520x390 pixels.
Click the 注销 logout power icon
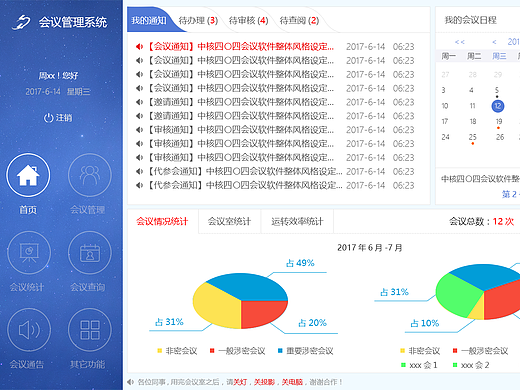[48, 118]
